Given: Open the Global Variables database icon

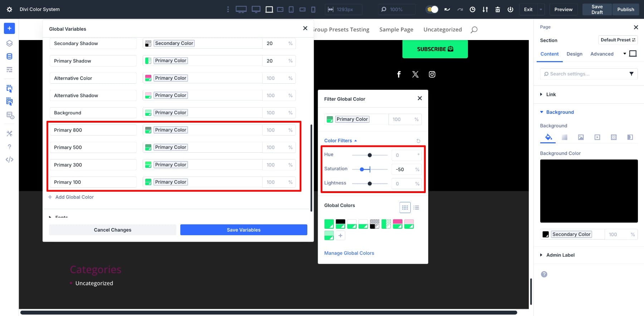Looking at the screenshot, I should click(9, 56).
